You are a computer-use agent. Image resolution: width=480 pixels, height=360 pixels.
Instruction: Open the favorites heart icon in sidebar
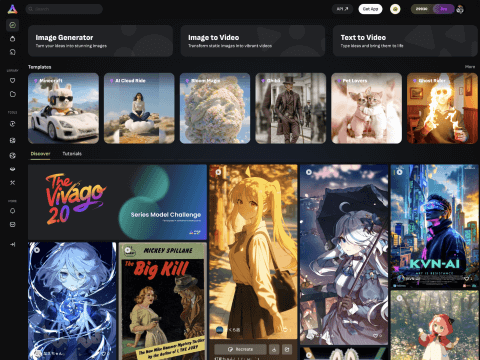(12, 80)
